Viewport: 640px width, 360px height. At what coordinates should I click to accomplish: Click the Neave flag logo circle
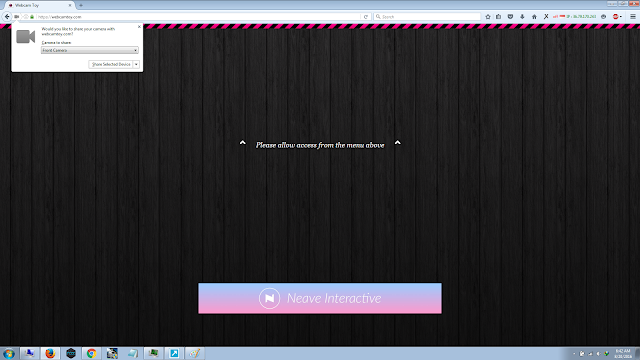(x=269, y=298)
